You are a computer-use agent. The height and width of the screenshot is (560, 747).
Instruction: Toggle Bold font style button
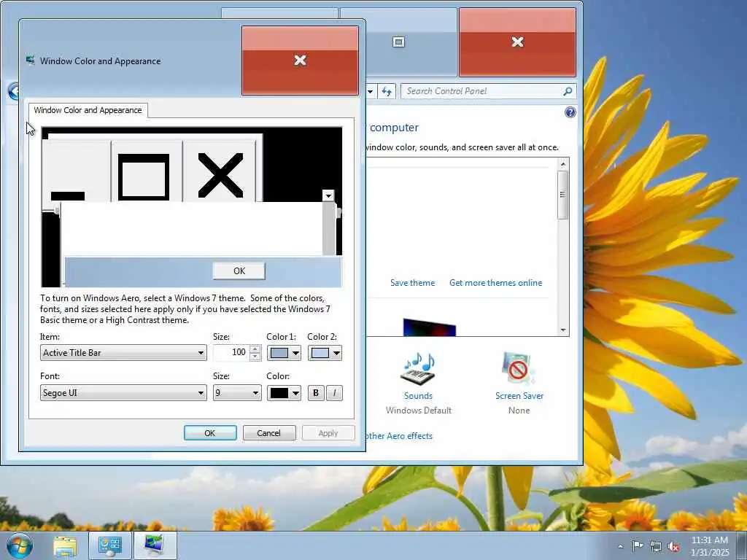[x=316, y=393]
